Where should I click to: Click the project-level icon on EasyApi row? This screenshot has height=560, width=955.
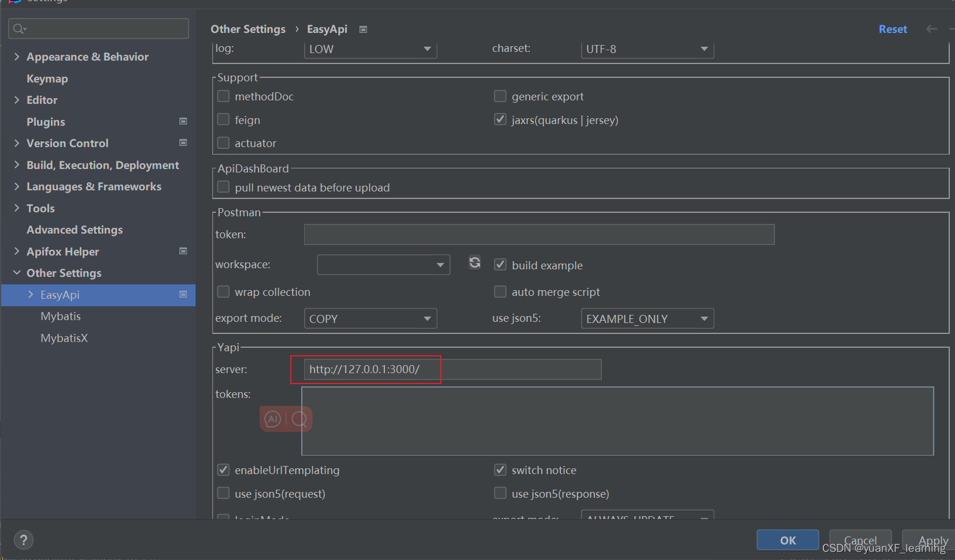point(183,294)
